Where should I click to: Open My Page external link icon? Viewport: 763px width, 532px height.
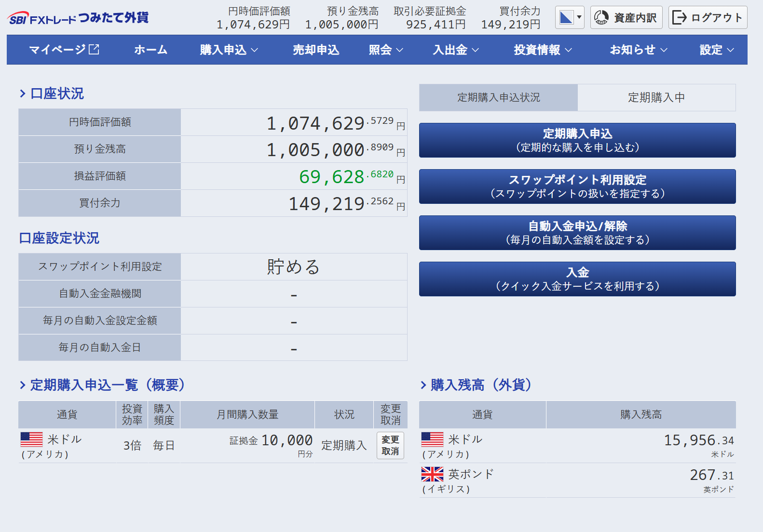click(94, 49)
